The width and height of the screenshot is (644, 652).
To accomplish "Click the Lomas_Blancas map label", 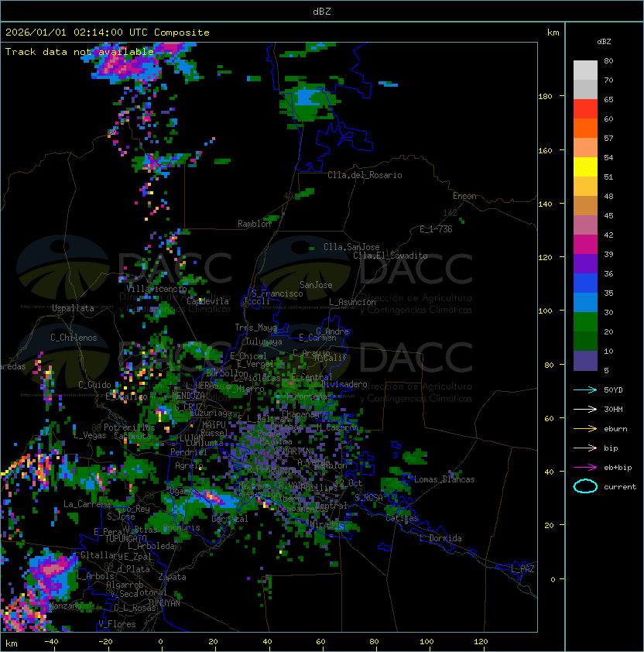I will pos(444,479).
